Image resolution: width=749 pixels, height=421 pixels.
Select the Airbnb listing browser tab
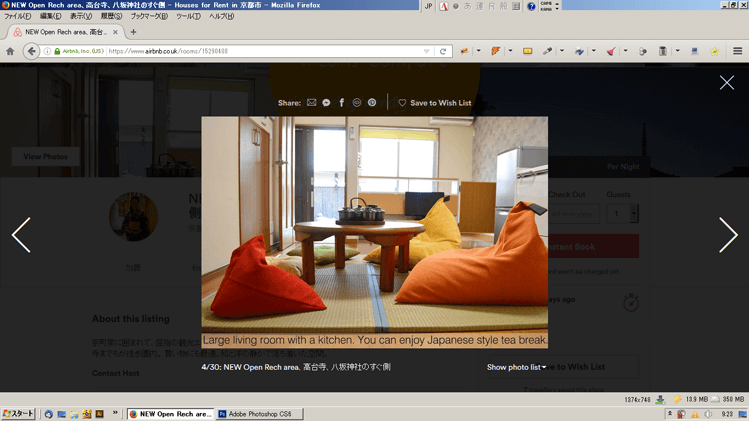(62, 32)
